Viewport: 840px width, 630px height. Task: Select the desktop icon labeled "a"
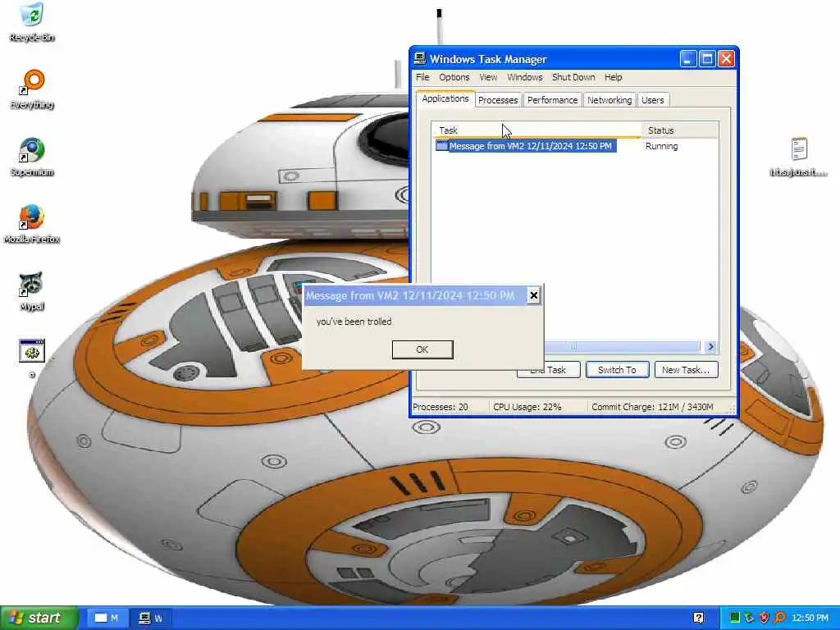point(32,358)
